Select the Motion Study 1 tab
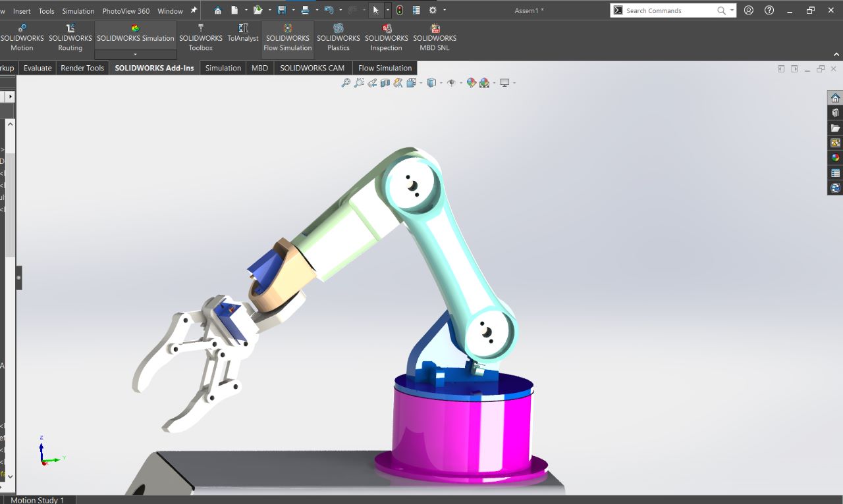 [38, 500]
